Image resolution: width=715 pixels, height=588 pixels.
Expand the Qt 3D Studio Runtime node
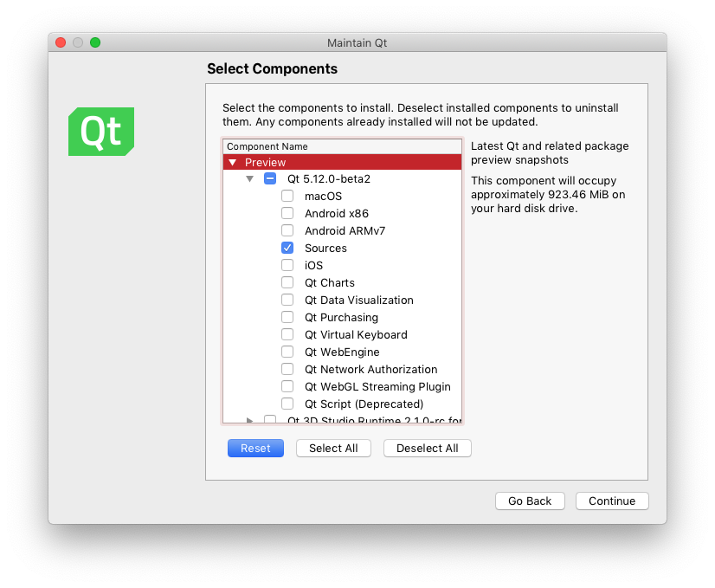pos(249,421)
